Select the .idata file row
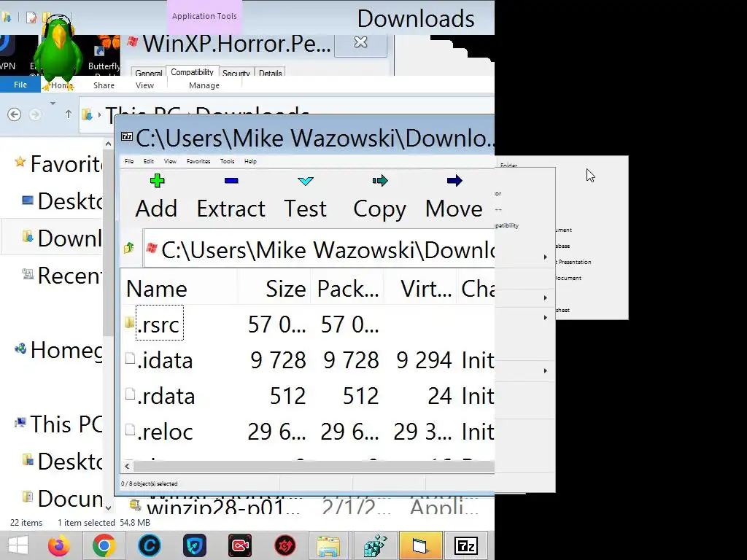Viewport: 747px width, 560px height. pos(307,360)
